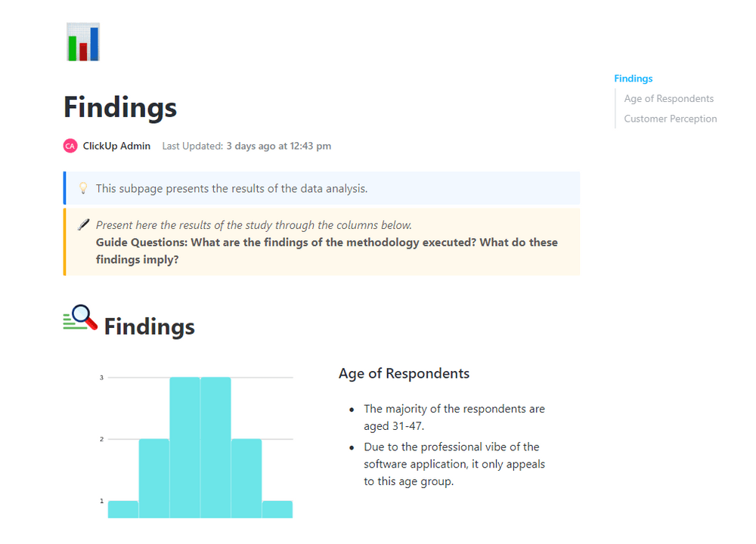Click the Age of Respondents subheading
Screen dimensions: 756x544
coord(404,373)
